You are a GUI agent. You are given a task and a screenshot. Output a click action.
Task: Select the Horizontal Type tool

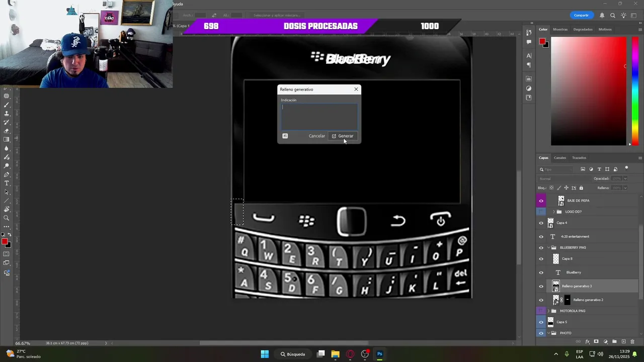tap(7, 183)
